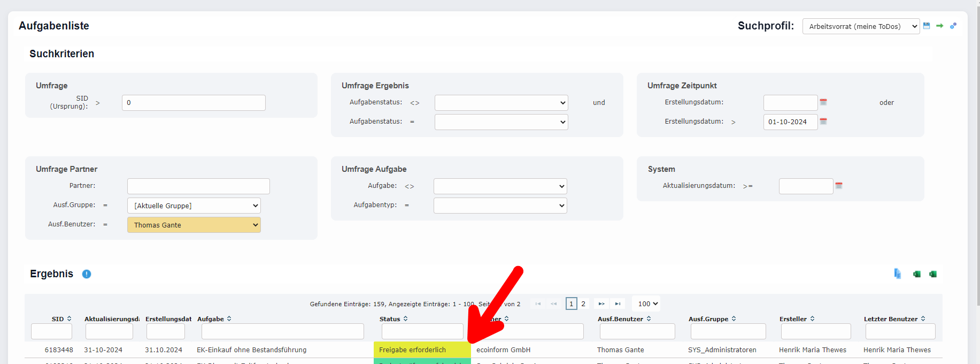Click the rightmost green Excel export icon
Image resolution: width=980 pixels, height=364 pixels.
point(933,274)
